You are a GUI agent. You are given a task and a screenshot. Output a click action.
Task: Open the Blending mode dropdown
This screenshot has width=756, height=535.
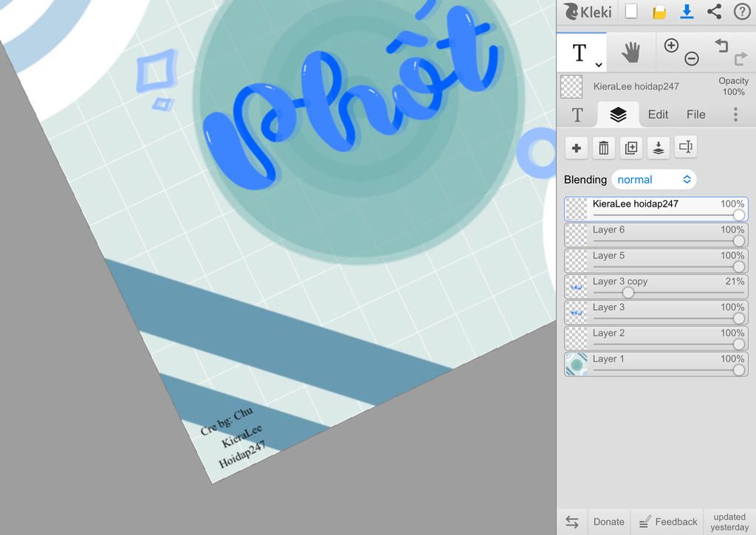[654, 180]
